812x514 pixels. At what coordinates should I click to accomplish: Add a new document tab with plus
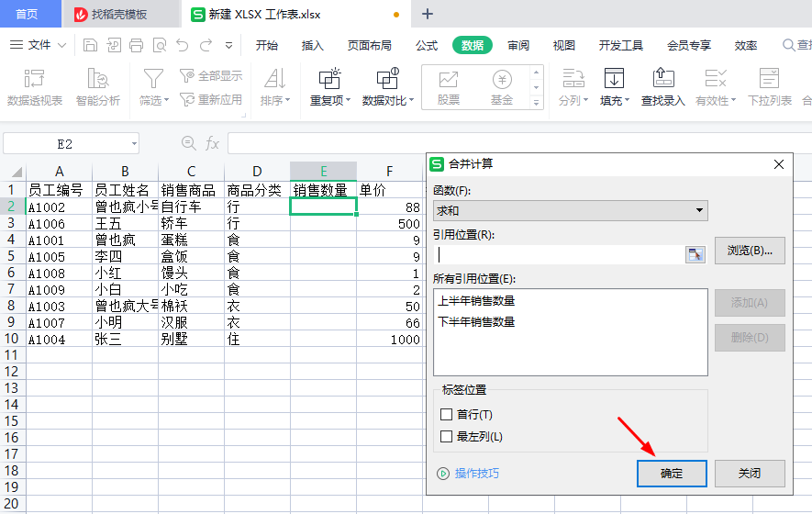click(x=428, y=14)
